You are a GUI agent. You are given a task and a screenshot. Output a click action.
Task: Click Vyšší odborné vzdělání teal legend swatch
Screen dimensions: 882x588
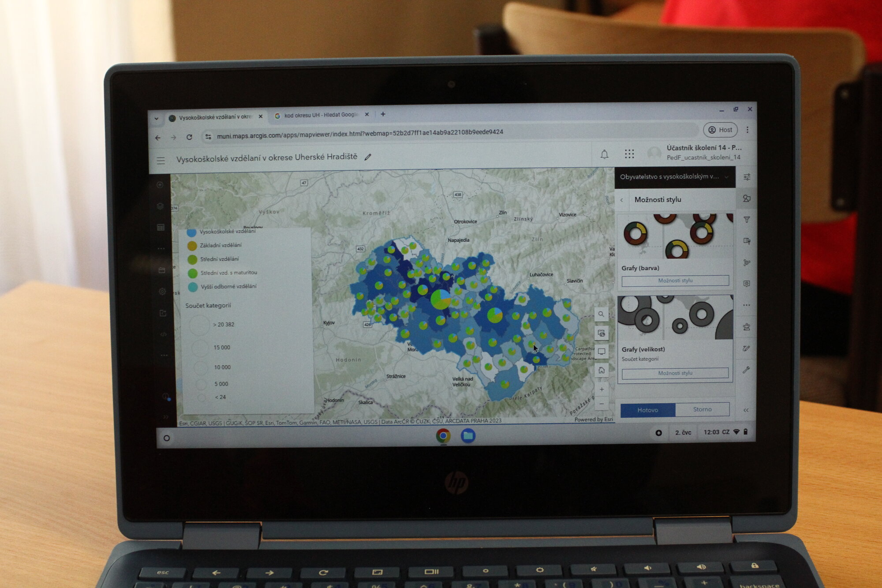pyautogui.click(x=193, y=287)
